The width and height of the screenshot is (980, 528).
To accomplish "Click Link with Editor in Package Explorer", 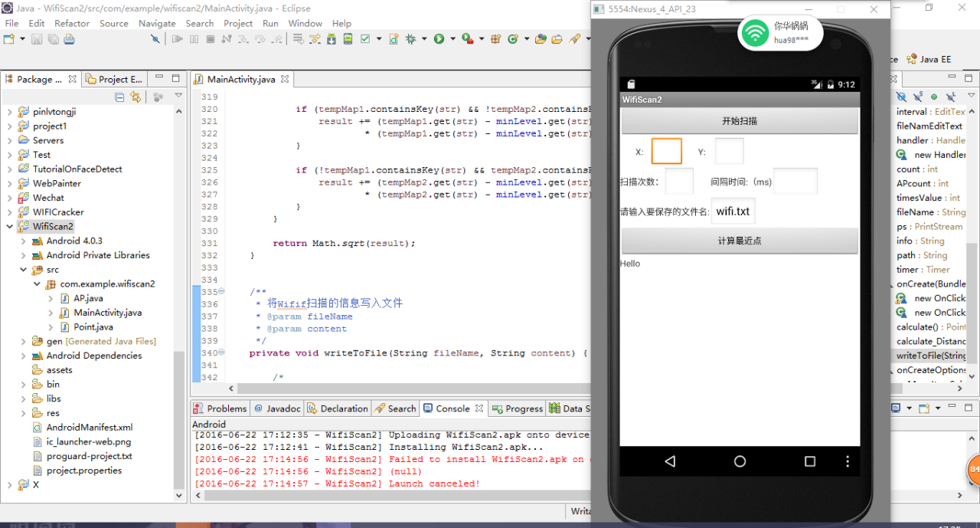I will (x=136, y=97).
